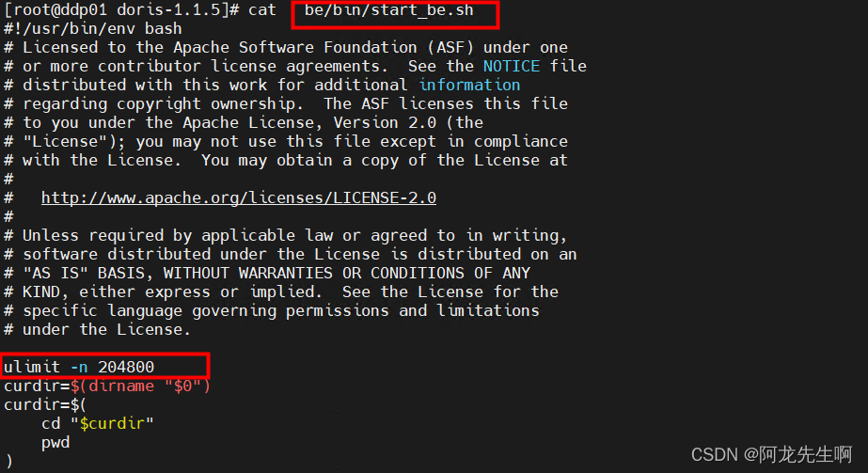Click the cat command in the prompt
Image resolution: width=868 pixels, height=473 pixels.
pyautogui.click(x=261, y=10)
